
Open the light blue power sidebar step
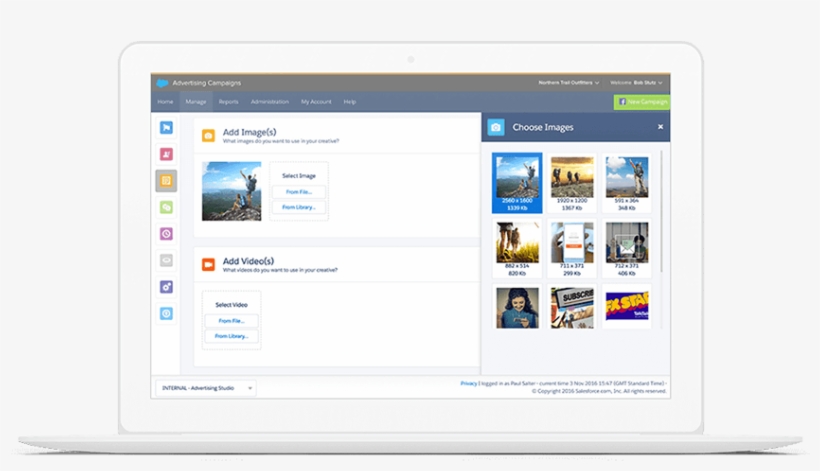point(166,314)
